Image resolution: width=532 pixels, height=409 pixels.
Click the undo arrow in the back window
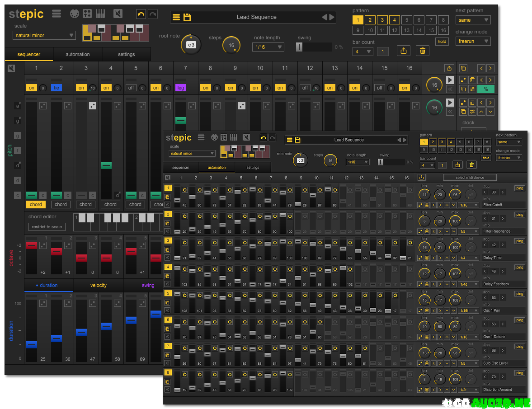[x=141, y=14]
